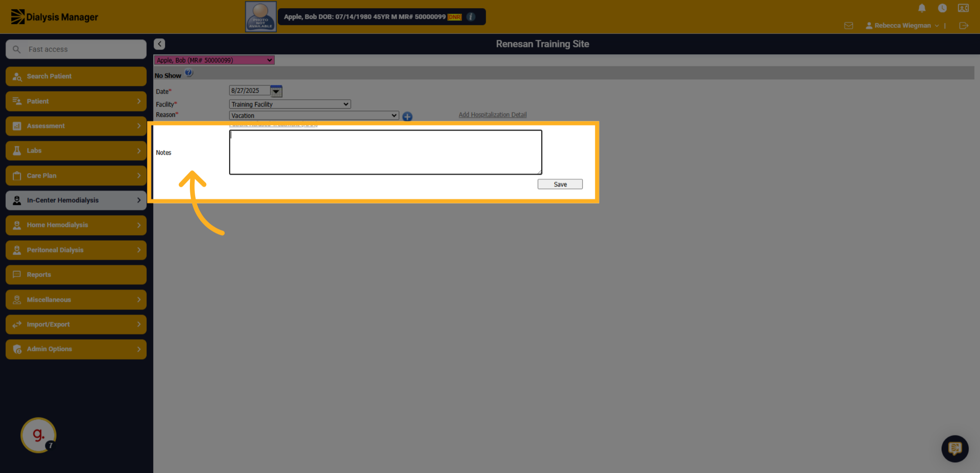
Task: Click the Date input field
Action: (x=249, y=91)
